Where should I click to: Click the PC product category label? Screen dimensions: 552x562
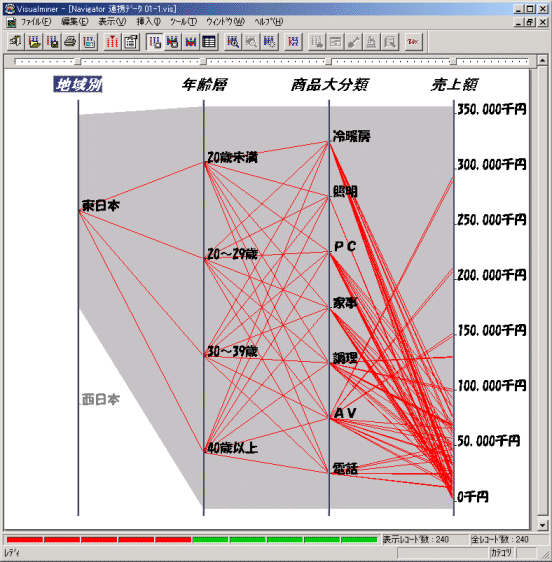[x=345, y=247]
